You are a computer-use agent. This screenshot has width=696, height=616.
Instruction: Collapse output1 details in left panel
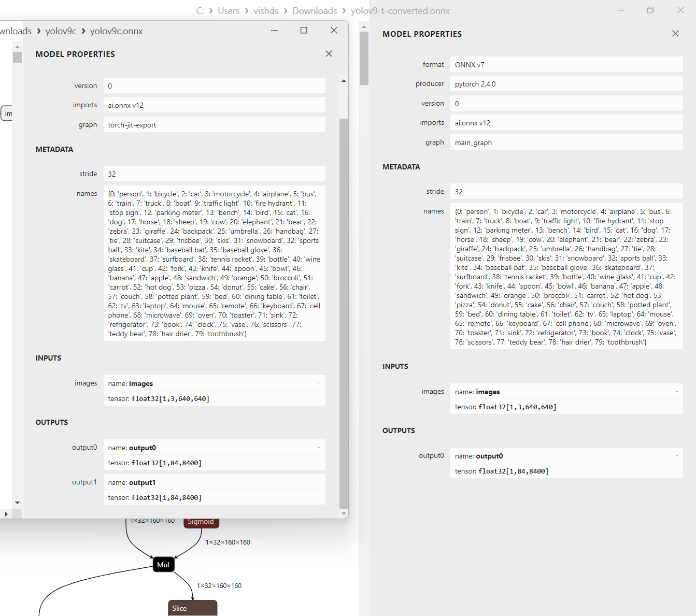pyautogui.click(x=319, y=482)
